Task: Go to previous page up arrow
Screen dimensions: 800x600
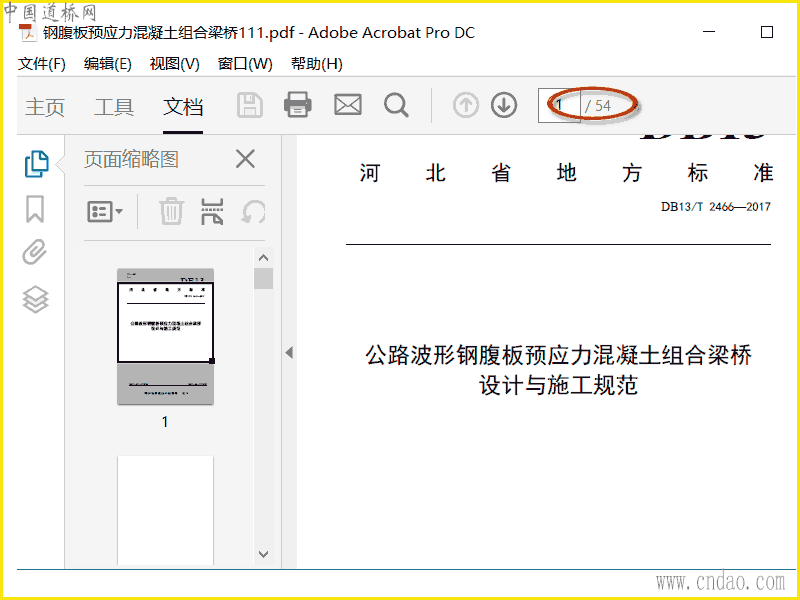Action: click(x=465, y=106)
